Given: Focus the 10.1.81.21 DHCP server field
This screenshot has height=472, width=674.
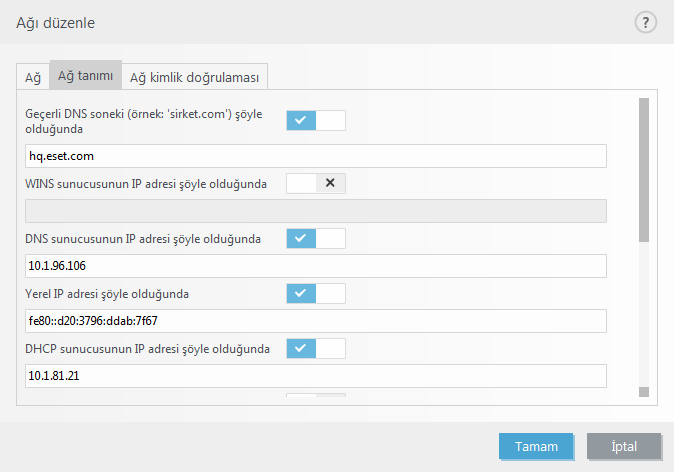Looking at the screenshot, I should (315, 376).
